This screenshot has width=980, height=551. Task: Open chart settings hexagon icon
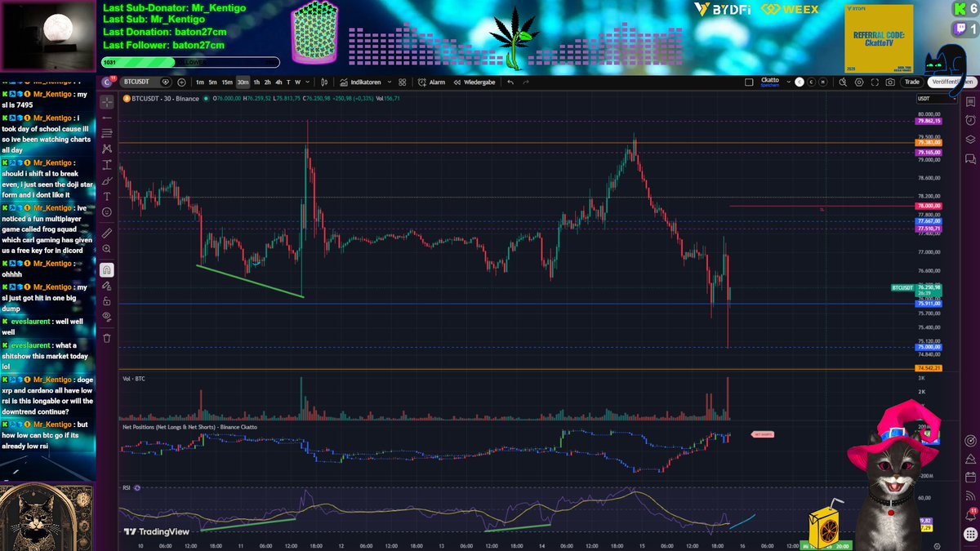coord(859,82)
